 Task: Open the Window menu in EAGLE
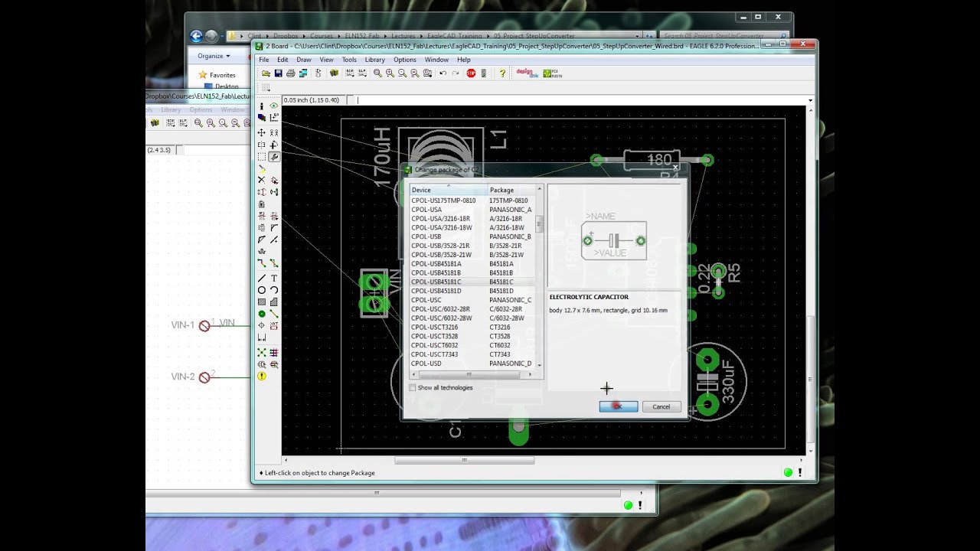(436, 60)
